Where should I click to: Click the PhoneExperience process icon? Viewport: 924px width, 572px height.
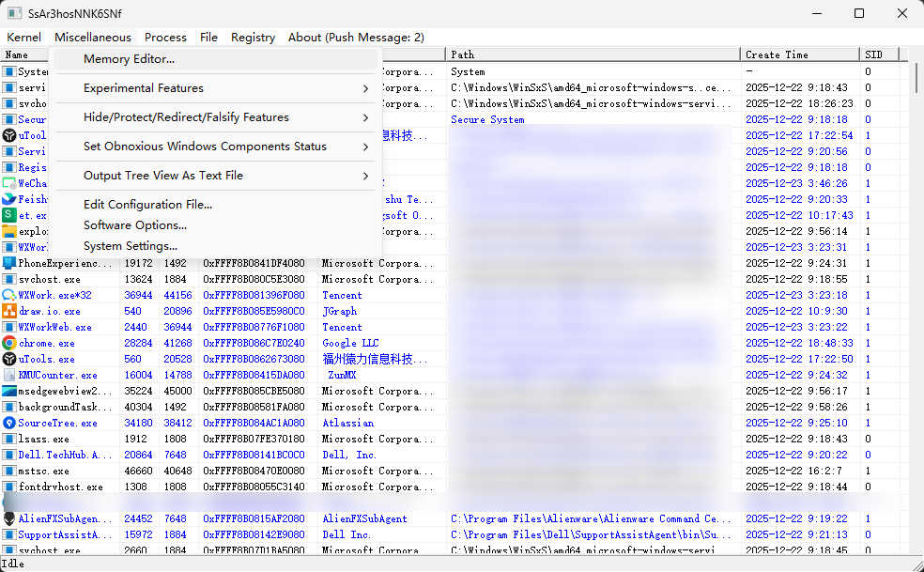click(x=9, y=263)
